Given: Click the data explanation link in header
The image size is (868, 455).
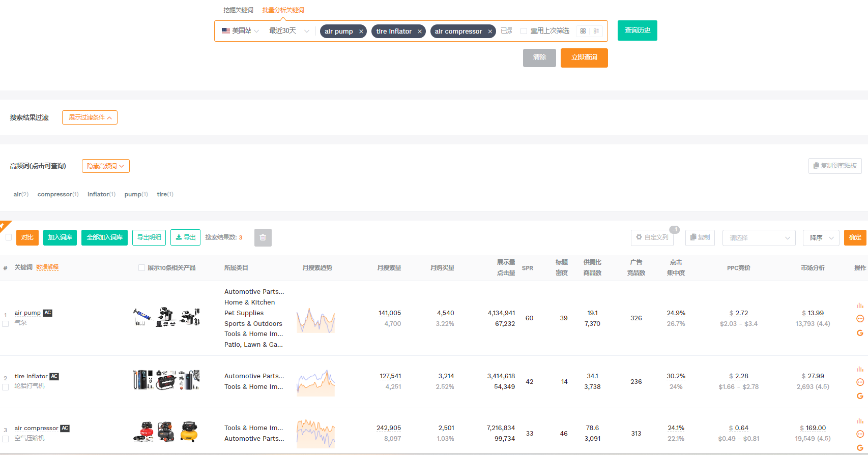Looking at the screenshot, I should click(47, 267).
